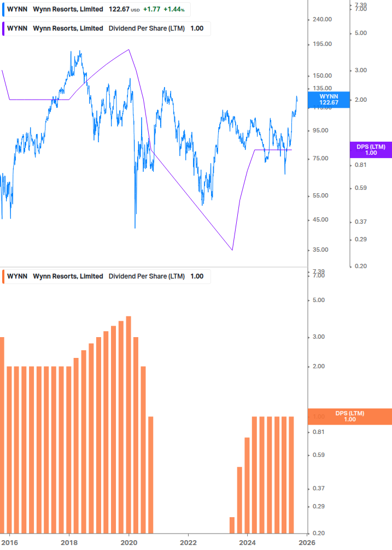Click the blue WYNN 122.67 axis tag

pos(329,99)
